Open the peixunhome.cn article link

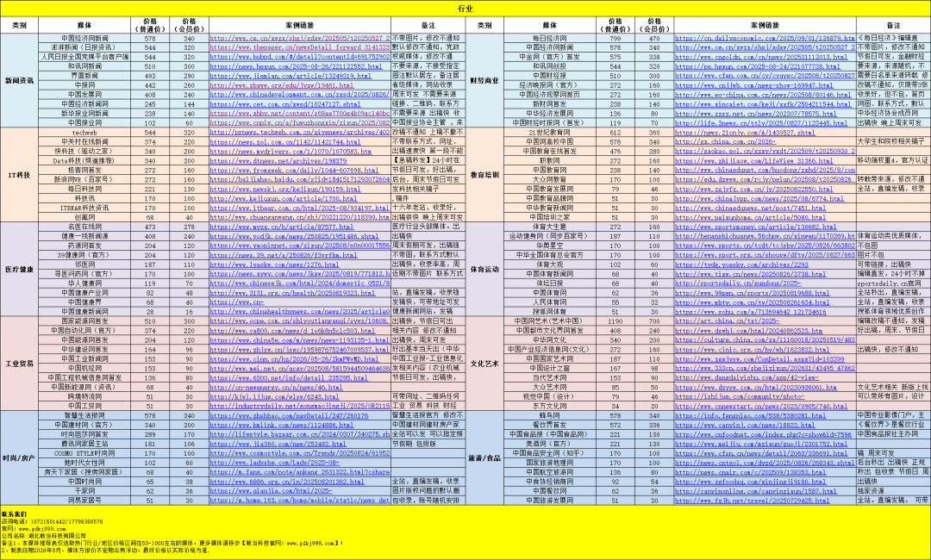point(750,217)
